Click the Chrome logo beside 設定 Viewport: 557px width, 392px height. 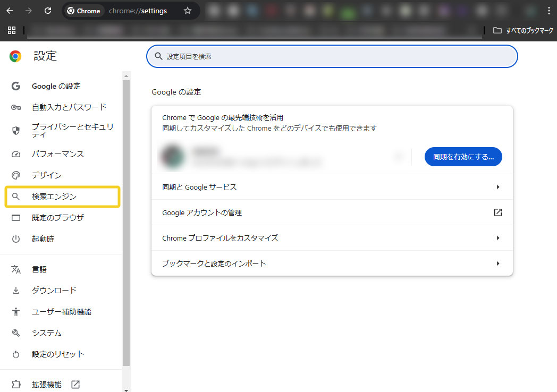[15, 56]
